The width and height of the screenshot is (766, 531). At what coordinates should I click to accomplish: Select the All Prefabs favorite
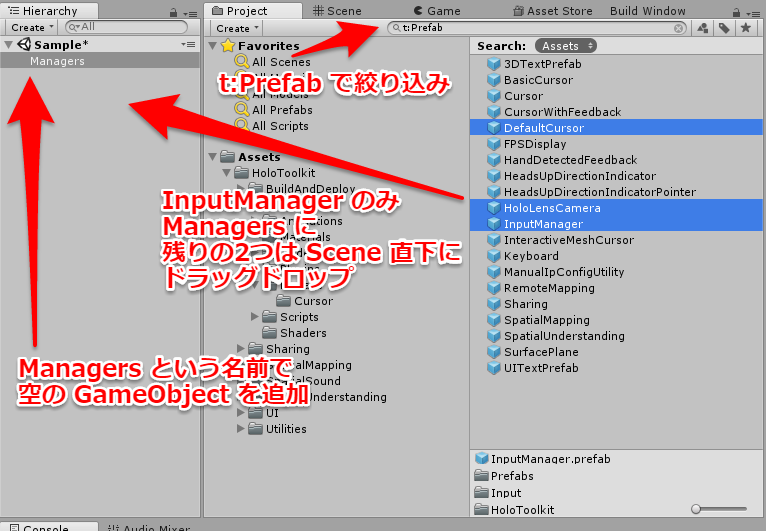click(x=282, y=110)
